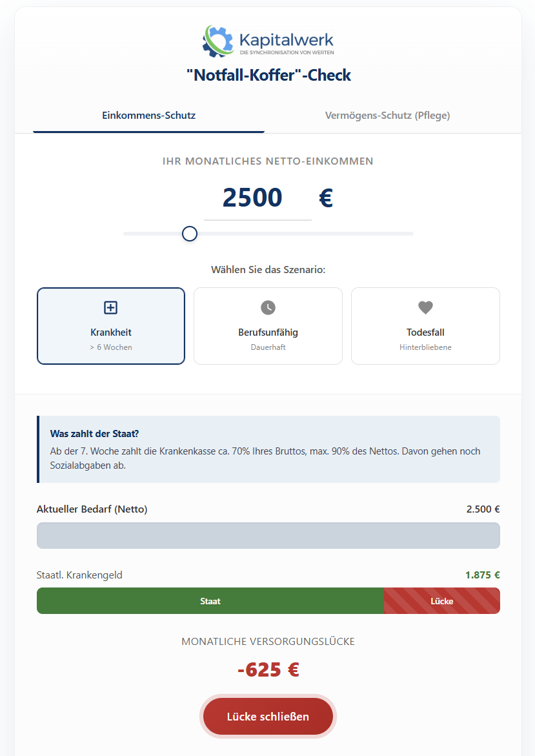Select the Krankheit option over 6 Wochen

[x=110, y=349]
